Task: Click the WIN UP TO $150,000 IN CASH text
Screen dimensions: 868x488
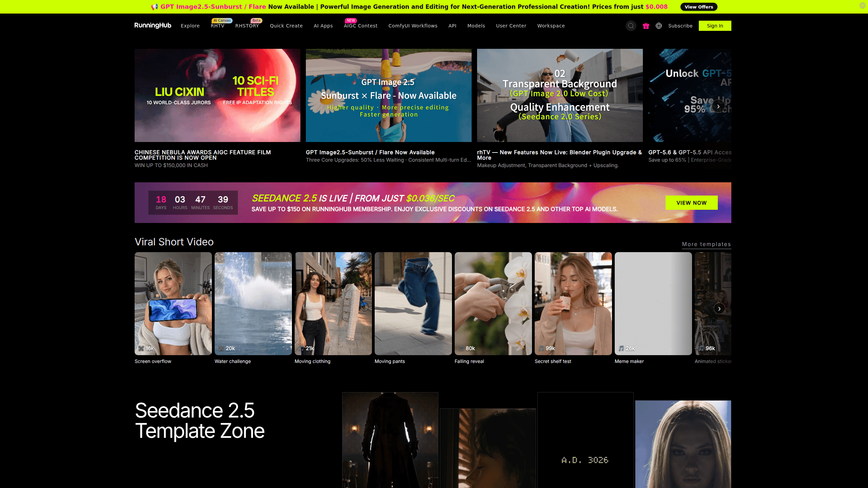Action: 171,165
